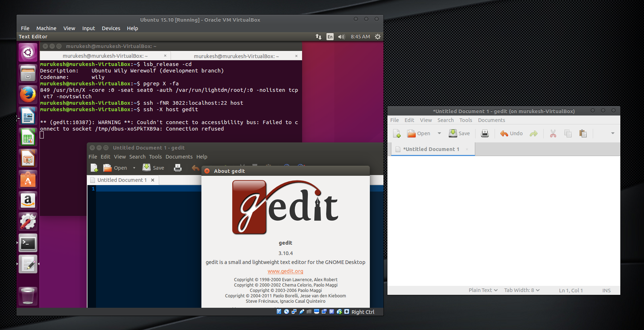
Task: Open Ubuntu Software Center from launcher
Action: coord(28,179)
